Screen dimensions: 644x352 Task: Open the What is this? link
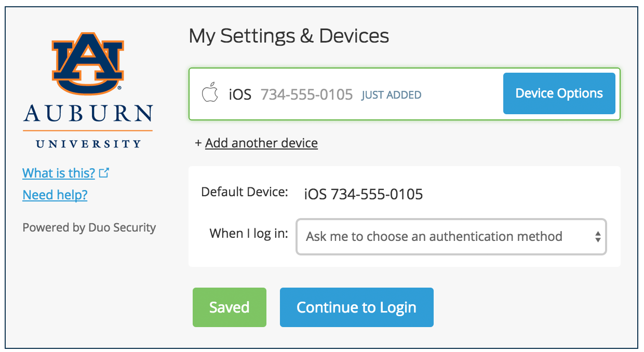click(x=59, y=173)
